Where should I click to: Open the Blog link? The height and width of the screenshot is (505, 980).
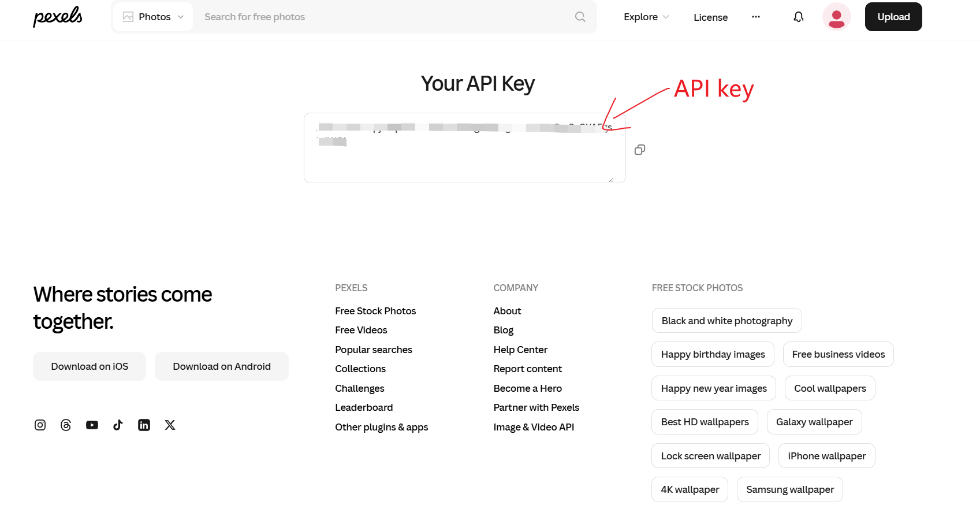(504, 330)
